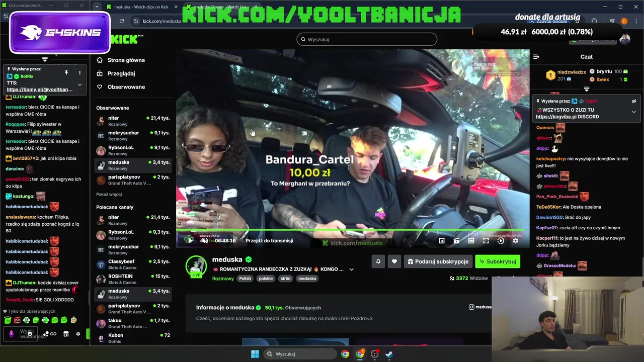644x362 pixels.
Task: Unpin BotRix message with the pin icon
Action: (66, 73)
